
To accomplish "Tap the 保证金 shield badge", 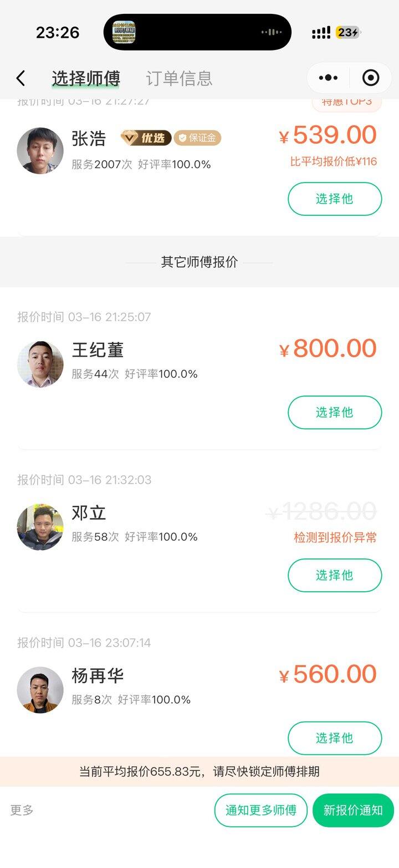I will point(197,138).
